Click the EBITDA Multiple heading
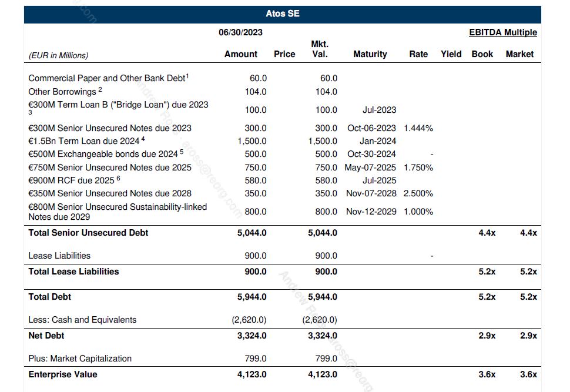Image resolution: width=570 pixels, height=392 pixels. [x=503, y=32]
